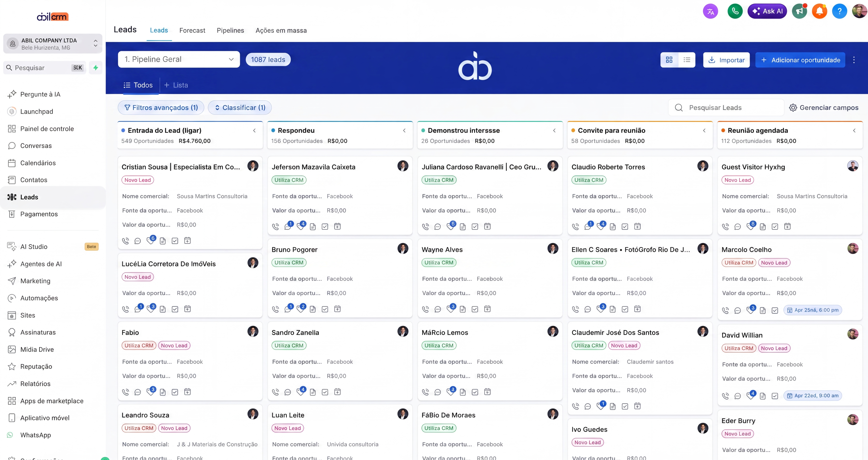Open Contatos in the sidebar

[34, 180]
